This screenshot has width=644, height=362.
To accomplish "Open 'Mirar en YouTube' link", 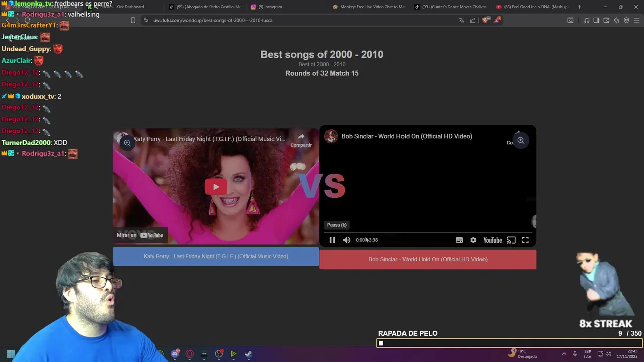I will tap(140, 235).
